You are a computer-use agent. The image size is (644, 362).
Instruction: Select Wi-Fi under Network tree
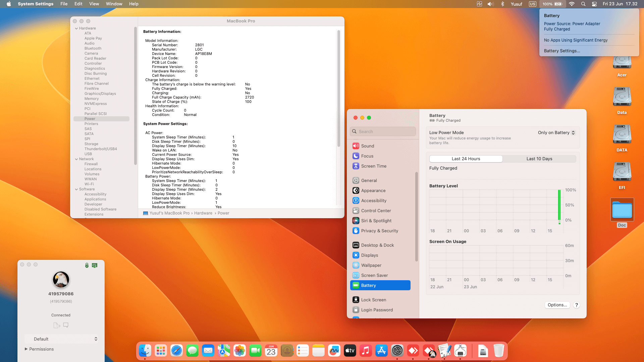point(89,184)
